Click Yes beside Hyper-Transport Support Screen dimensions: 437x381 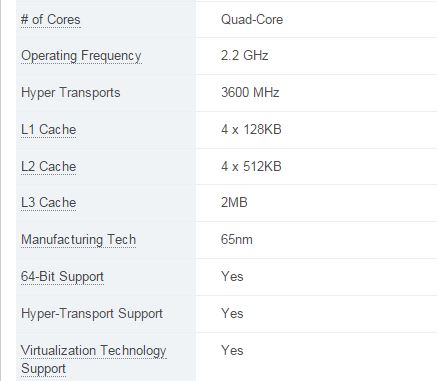pyautogui.click(x=232, y=314)
